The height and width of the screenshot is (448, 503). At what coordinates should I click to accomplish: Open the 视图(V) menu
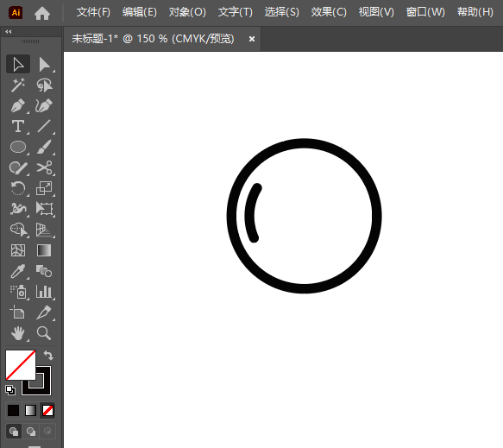tap(376, 12)
